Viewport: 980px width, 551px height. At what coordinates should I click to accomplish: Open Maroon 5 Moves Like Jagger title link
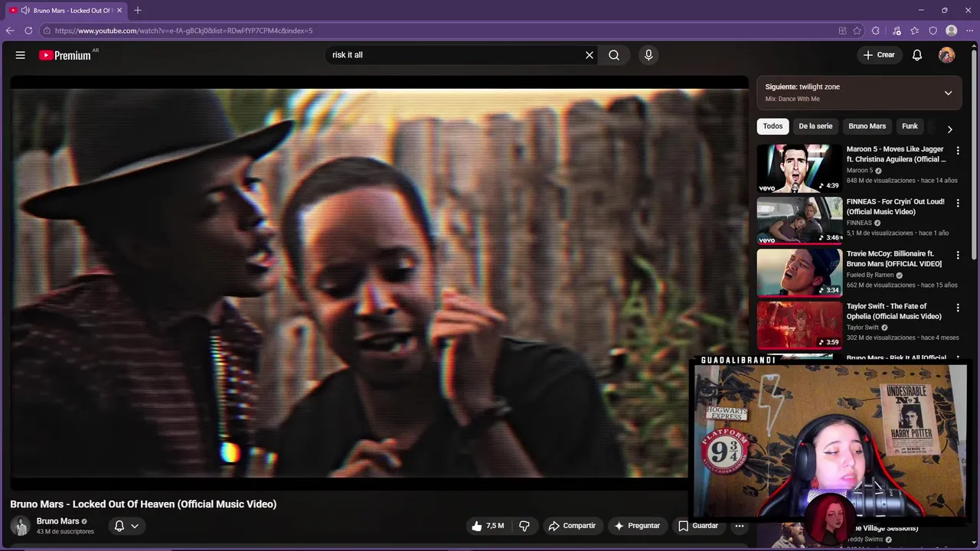tap(896, 154)
